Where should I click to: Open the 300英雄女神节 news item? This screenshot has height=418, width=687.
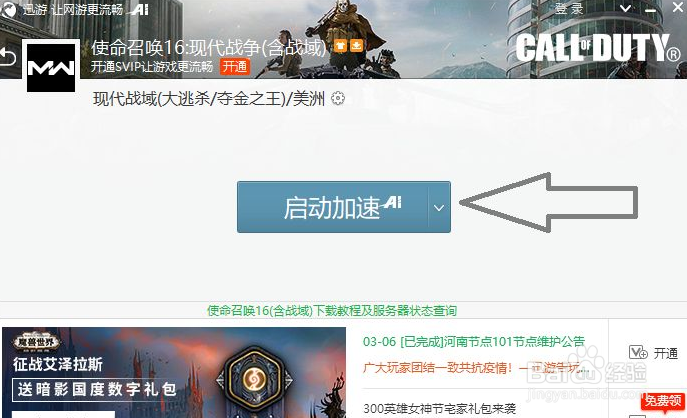[439, 408]
